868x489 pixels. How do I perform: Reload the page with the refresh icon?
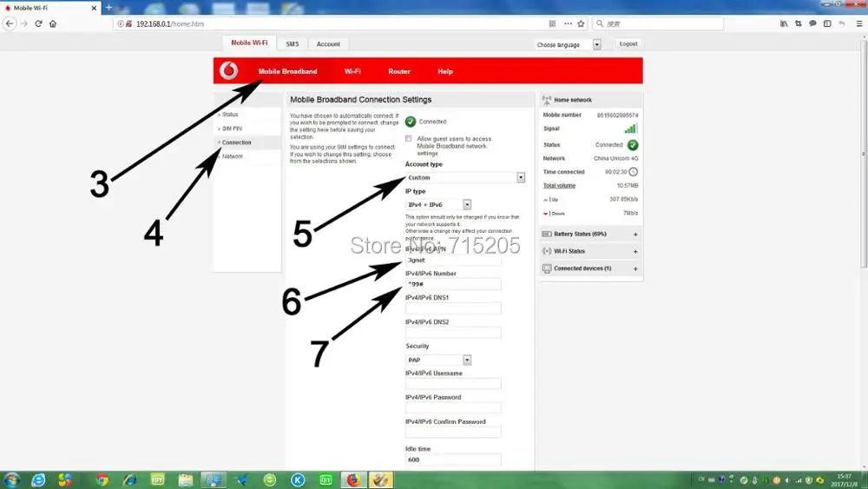pos(38,23)
